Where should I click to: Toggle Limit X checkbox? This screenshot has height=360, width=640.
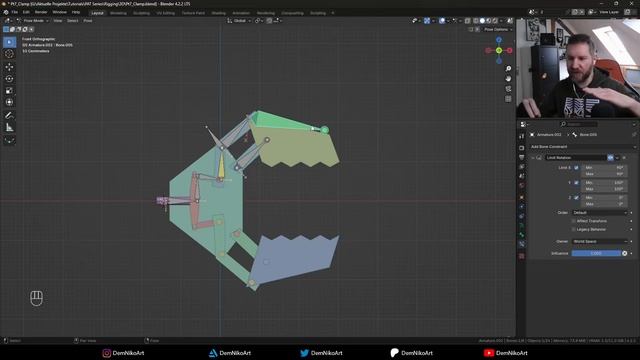coord(576,167)
